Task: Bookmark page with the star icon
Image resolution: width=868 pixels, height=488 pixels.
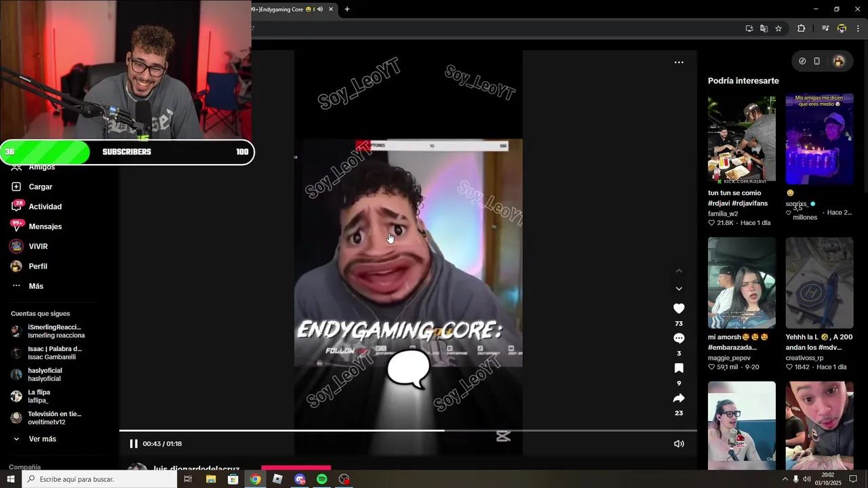Action: [x=778, y=28]
